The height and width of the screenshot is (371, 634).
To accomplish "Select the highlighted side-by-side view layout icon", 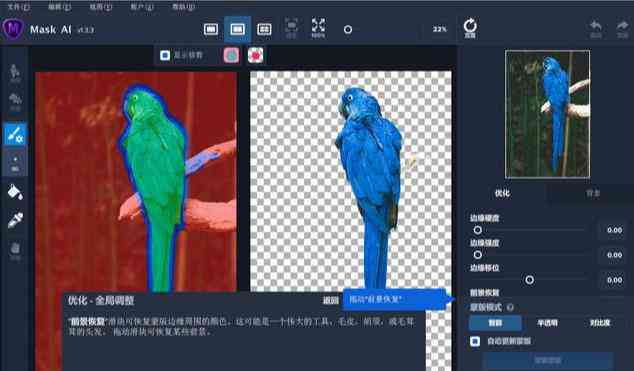I will 237,29.
